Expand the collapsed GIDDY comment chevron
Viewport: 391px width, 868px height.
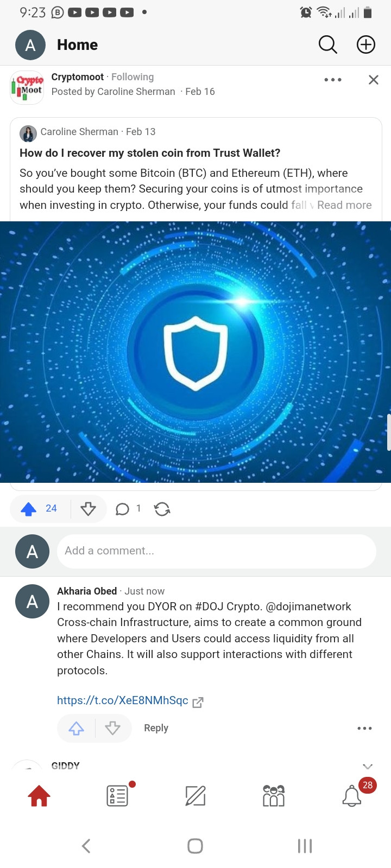pos(368,766)
